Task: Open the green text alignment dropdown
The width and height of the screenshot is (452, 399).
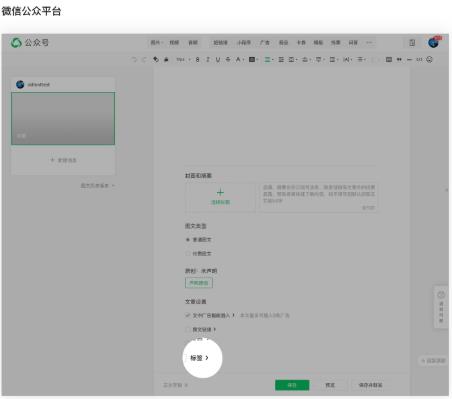Action: pos(269,60)
